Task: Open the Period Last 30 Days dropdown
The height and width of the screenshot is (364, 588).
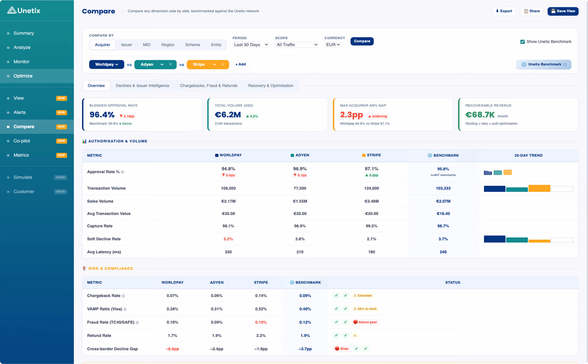Action: point(251,44)
